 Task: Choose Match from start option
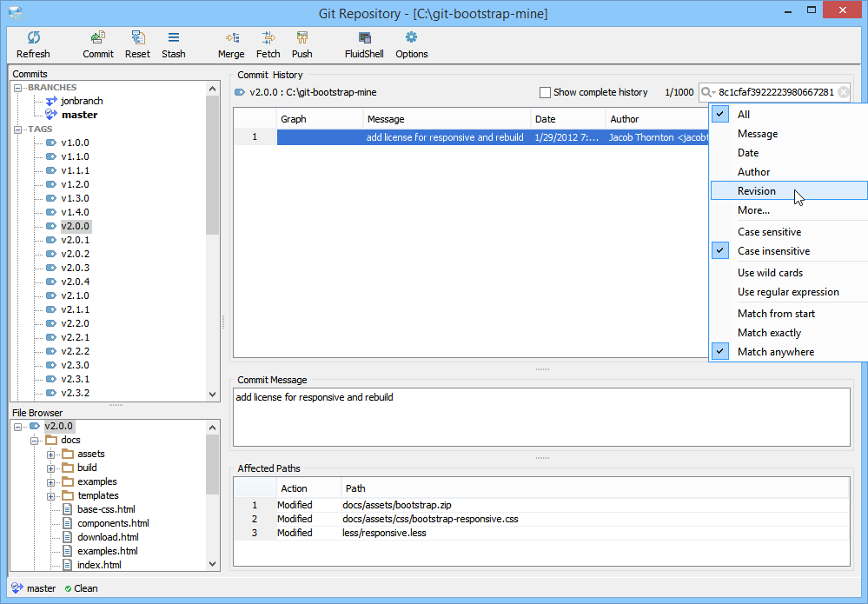pyautogui.click(x=788, y=314)
